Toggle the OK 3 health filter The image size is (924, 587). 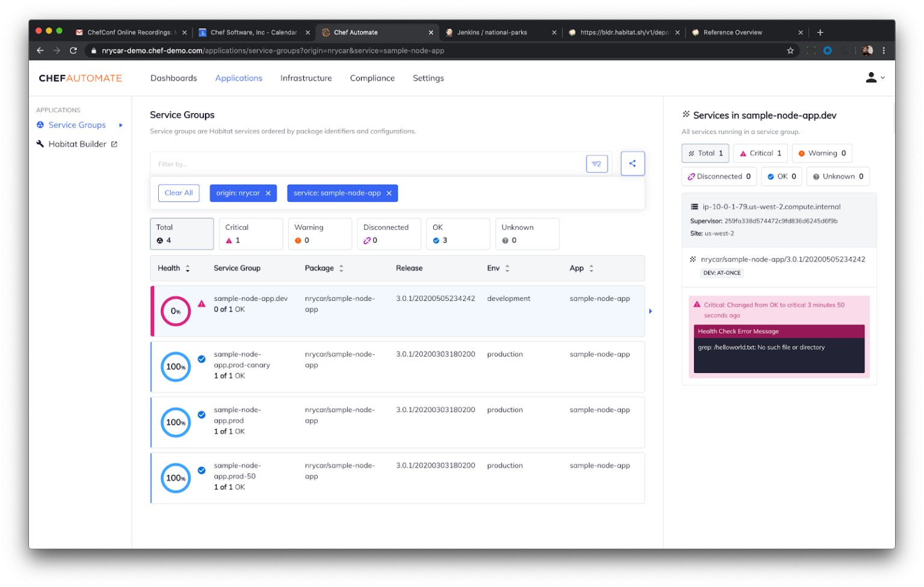point(458,234)
